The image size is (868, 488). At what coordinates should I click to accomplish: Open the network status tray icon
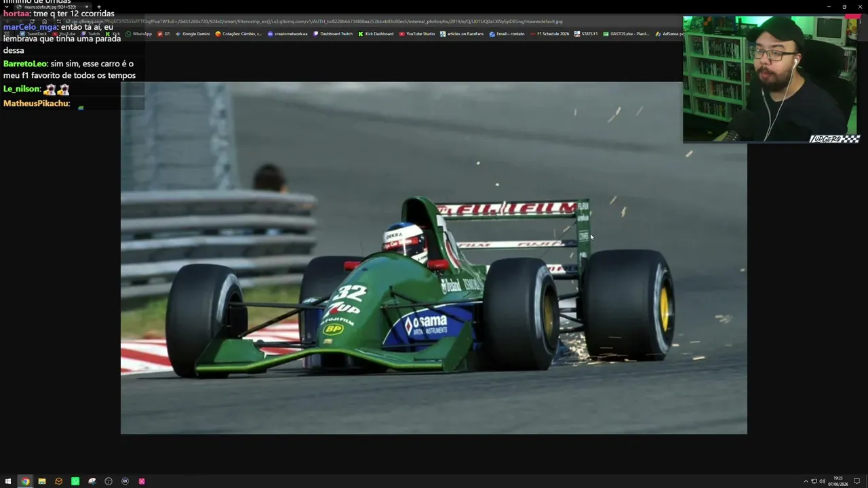814,481
